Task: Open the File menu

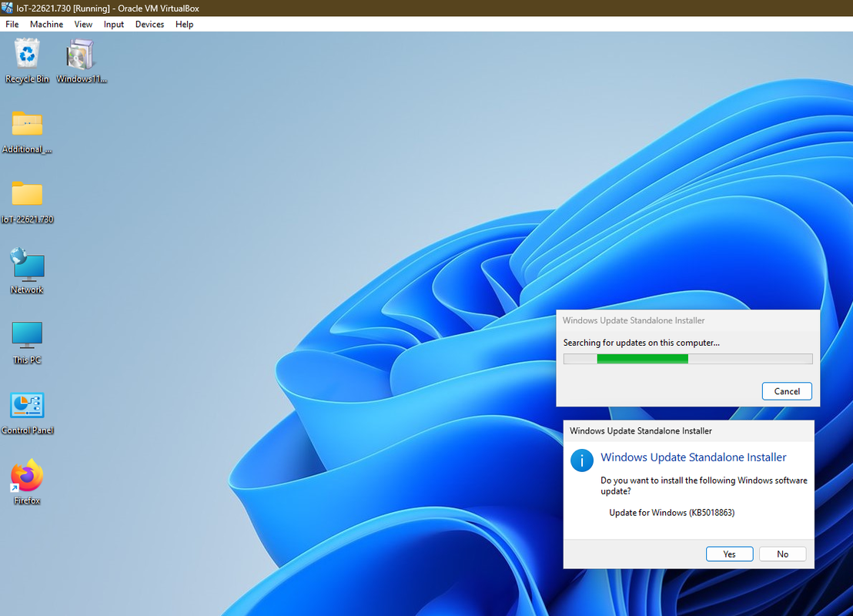Action: tap(12, 24)
